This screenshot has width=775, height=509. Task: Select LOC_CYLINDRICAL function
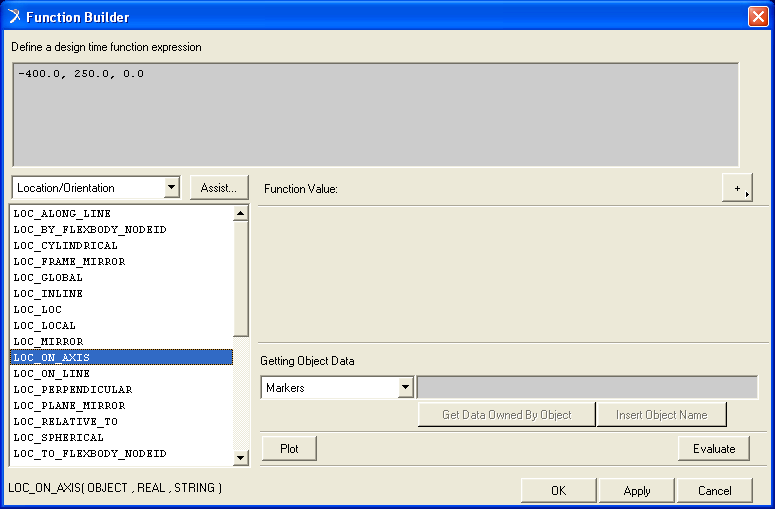[121, 245]
